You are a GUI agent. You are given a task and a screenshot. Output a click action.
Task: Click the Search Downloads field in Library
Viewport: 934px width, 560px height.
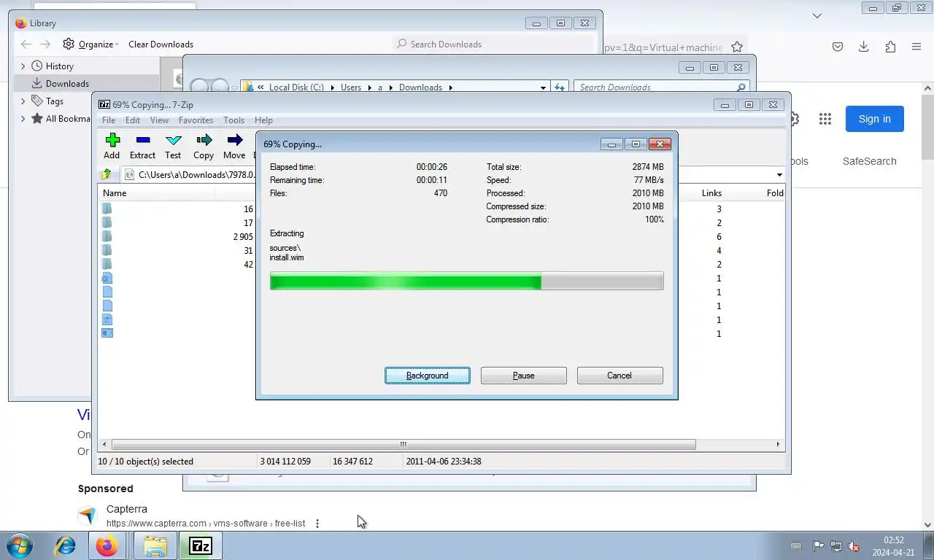point(494,44)
